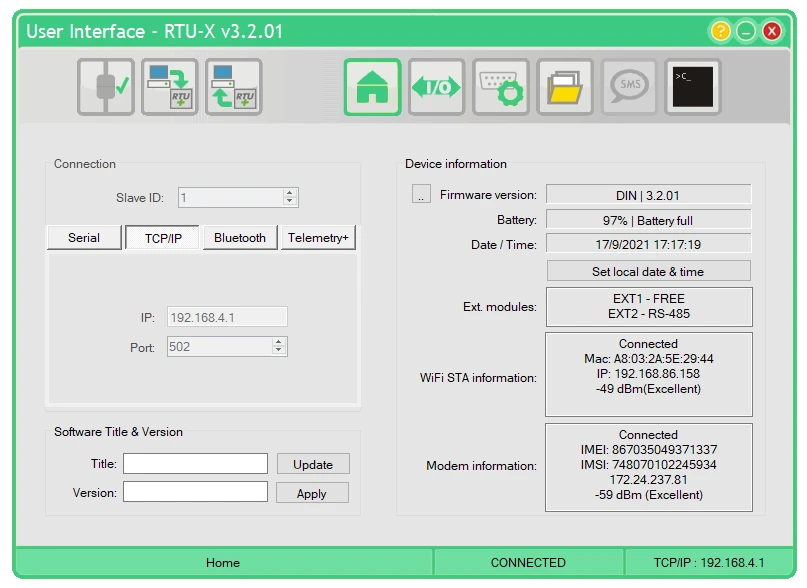Click the modem IP '172.24.237.81'
The width and height of the screenshot is (807, 588).
[648, 479]
